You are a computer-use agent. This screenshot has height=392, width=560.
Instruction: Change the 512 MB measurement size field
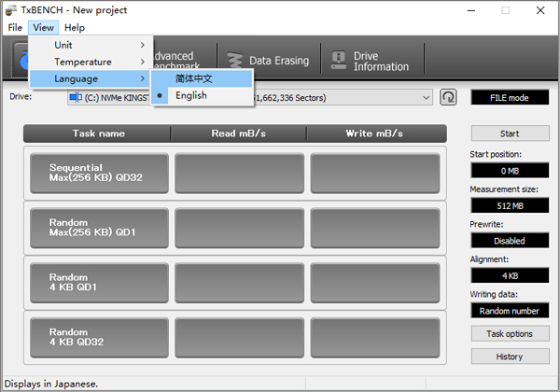tap(510, 205)
